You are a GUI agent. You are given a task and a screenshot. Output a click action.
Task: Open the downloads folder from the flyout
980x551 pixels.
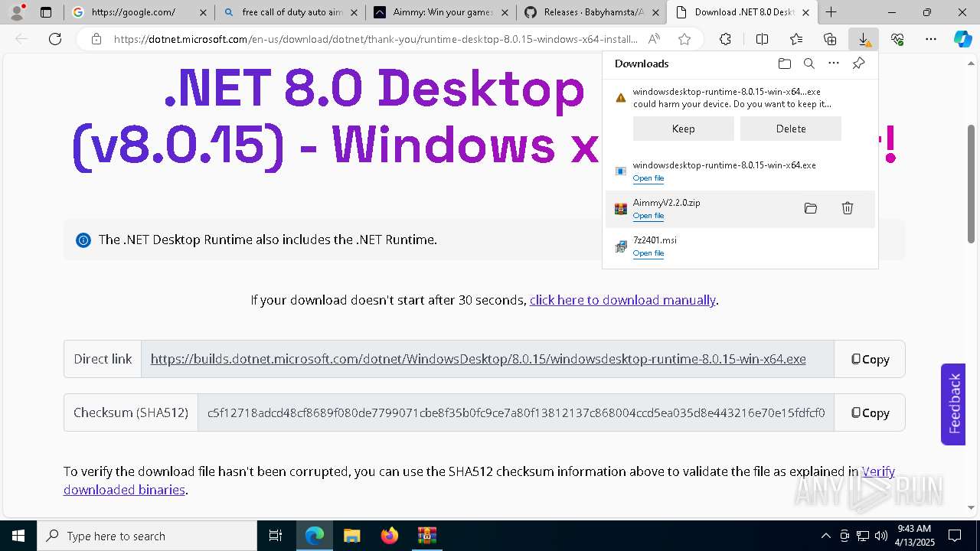(784, 64)
